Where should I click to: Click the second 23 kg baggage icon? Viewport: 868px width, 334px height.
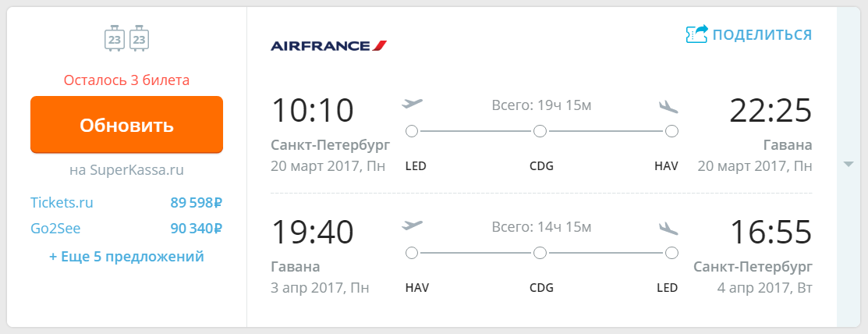(140, 38)
